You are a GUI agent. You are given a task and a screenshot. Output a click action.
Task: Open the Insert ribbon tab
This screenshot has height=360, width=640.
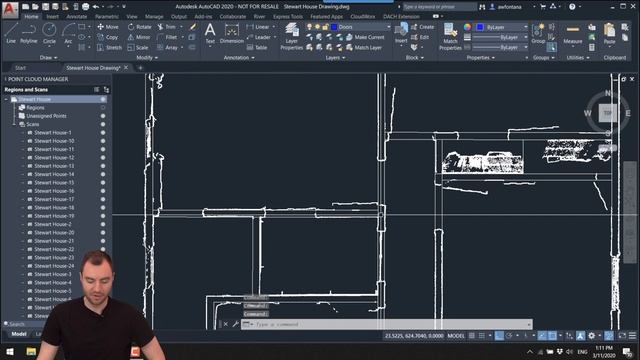click(52, 17)
